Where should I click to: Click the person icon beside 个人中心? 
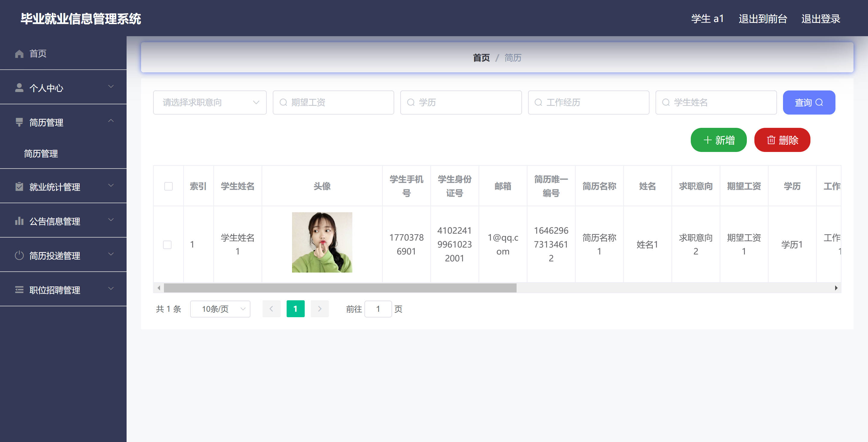click(x=19, y=88)
